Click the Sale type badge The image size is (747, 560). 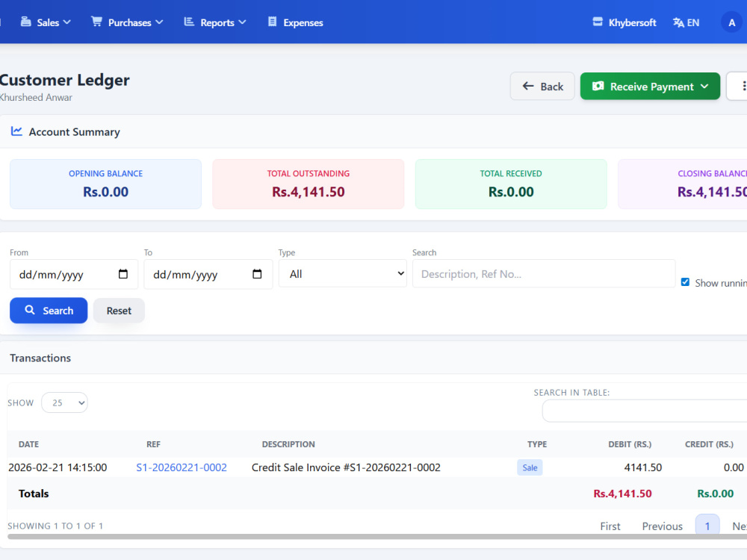pyautogui.click(x=530, y=467)
